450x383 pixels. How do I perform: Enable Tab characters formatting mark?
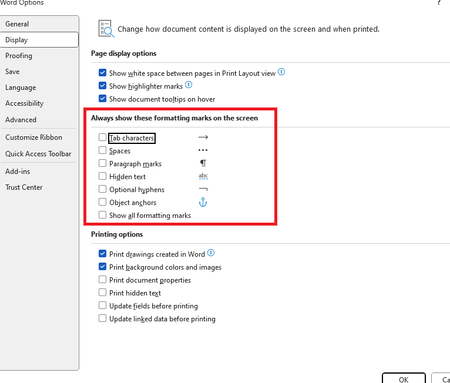(102, 137)
